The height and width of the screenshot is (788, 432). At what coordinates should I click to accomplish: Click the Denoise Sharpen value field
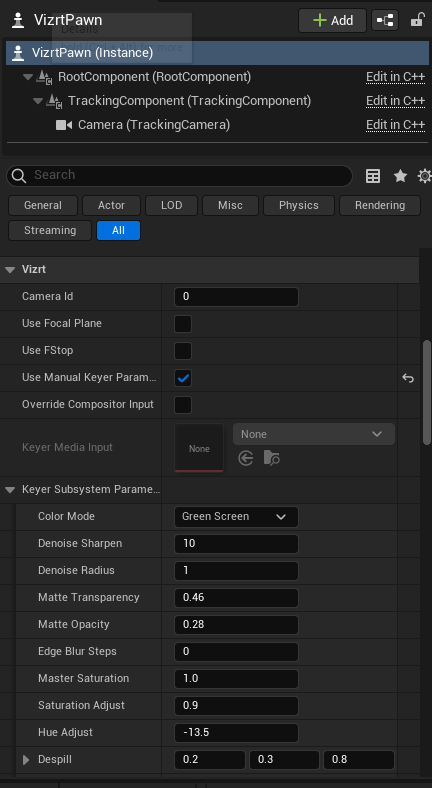236,544
